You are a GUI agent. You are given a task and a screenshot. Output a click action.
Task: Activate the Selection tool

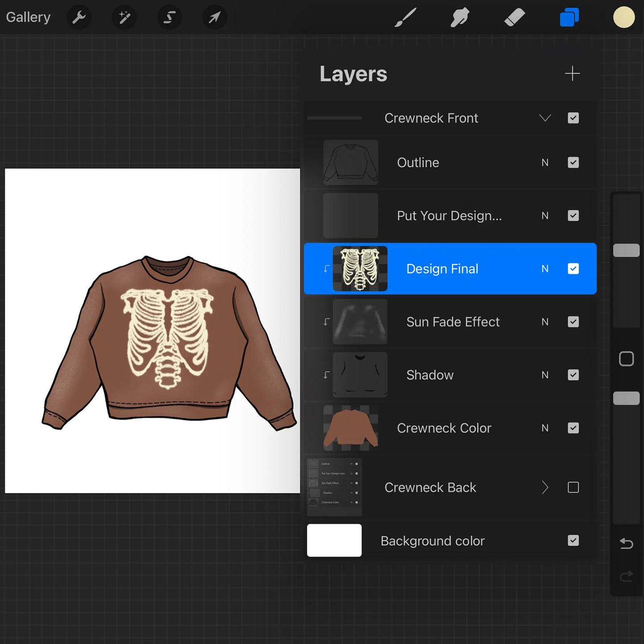[169, 18]
